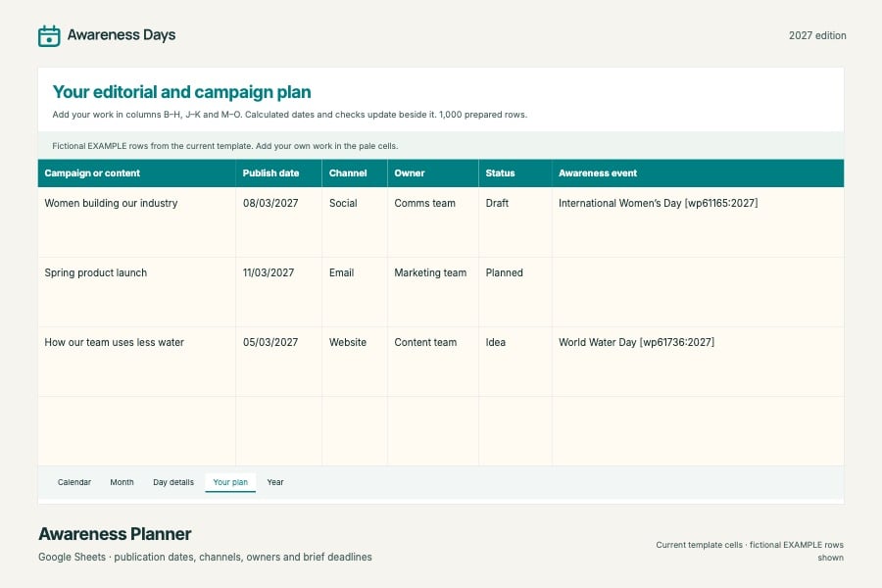Open the Day details tab
882x588 pixels.
(173, 482)
